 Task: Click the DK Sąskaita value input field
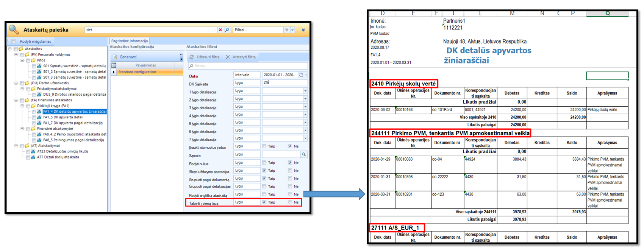click(x=284, y=82)
